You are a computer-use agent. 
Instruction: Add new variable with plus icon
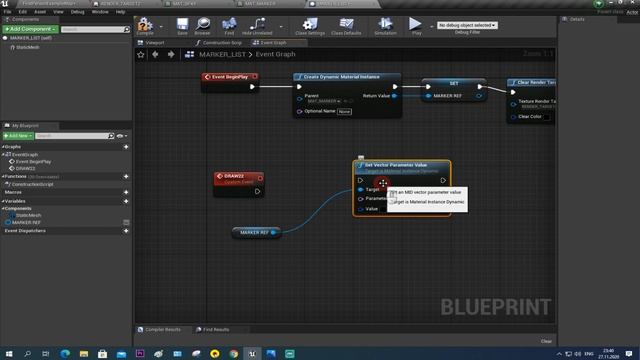(x=126, y=201)
